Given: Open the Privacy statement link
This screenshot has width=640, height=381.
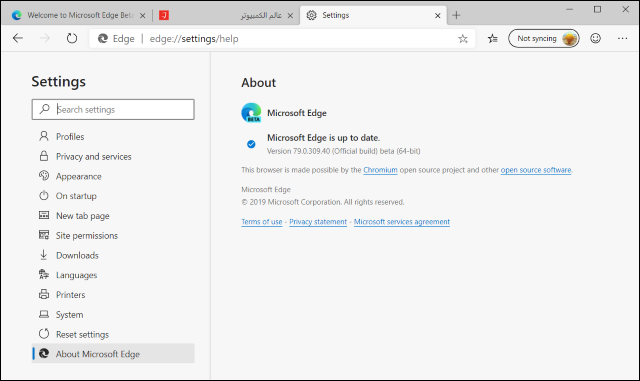Looking at the screenshot, I should 318,222.
